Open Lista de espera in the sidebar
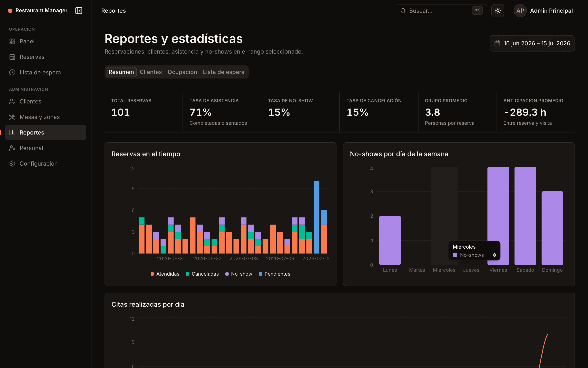 46,73
